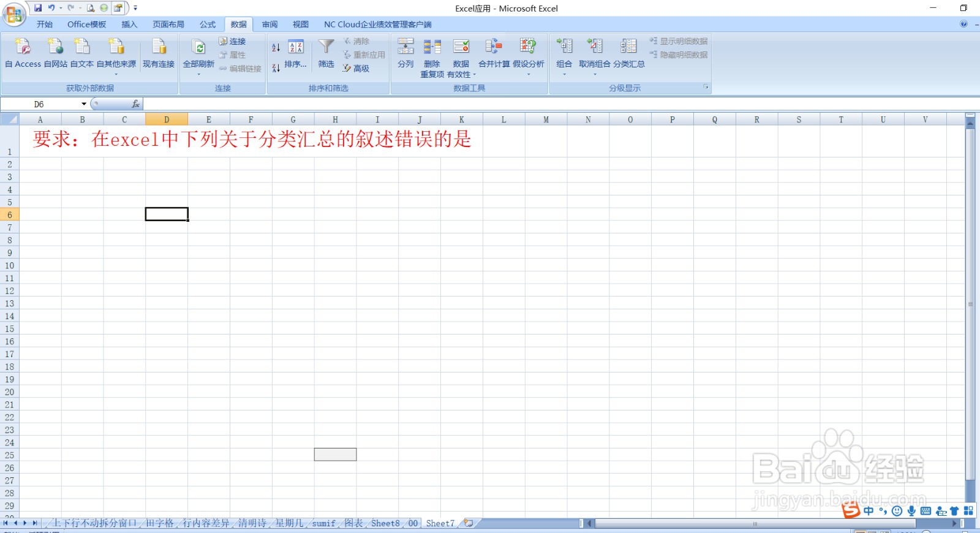Image resolution: width=980 pixels, height=533 pixels.
Task: Click the Select All corner button
Action: point(10,119)
